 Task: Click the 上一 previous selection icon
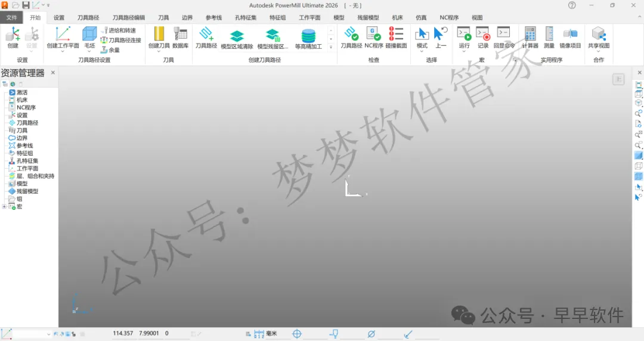pyautogui.click(x=441, y=38)
